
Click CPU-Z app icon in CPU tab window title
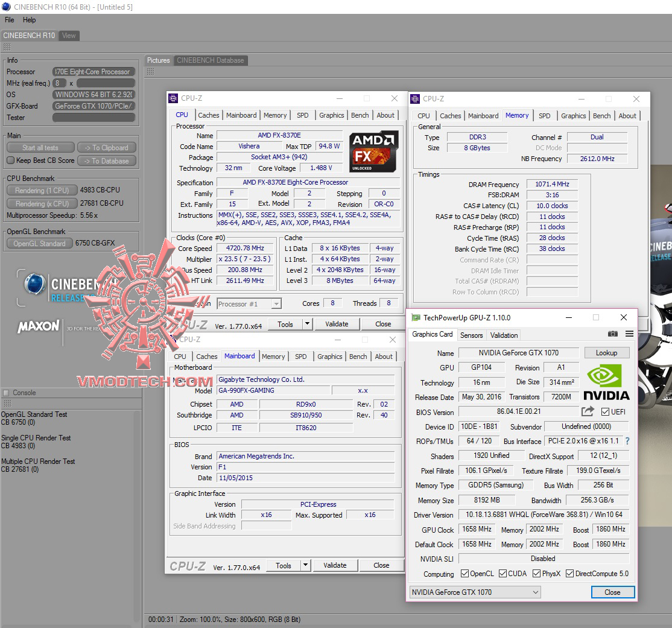[173, 98]
